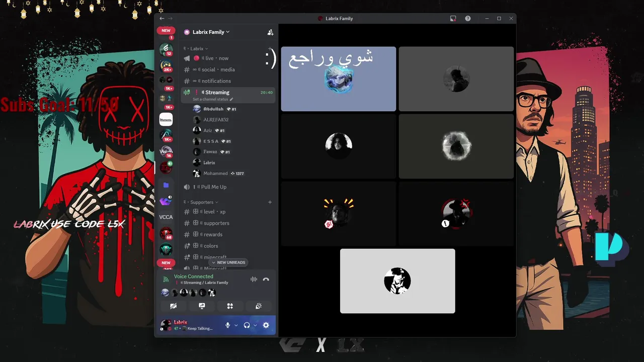This screenshot has height=362, width=644.
Task: Collapse the Supporters channel category
Action: pos(201,202)
